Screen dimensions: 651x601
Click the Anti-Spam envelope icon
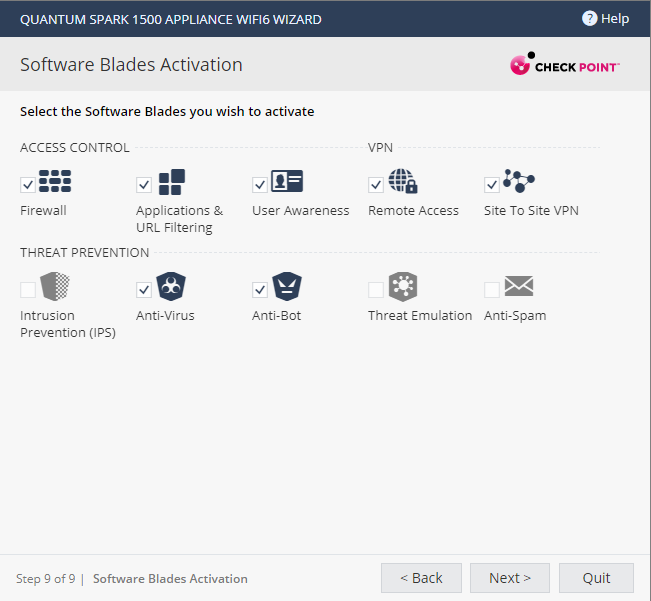(x=519, y=287)
